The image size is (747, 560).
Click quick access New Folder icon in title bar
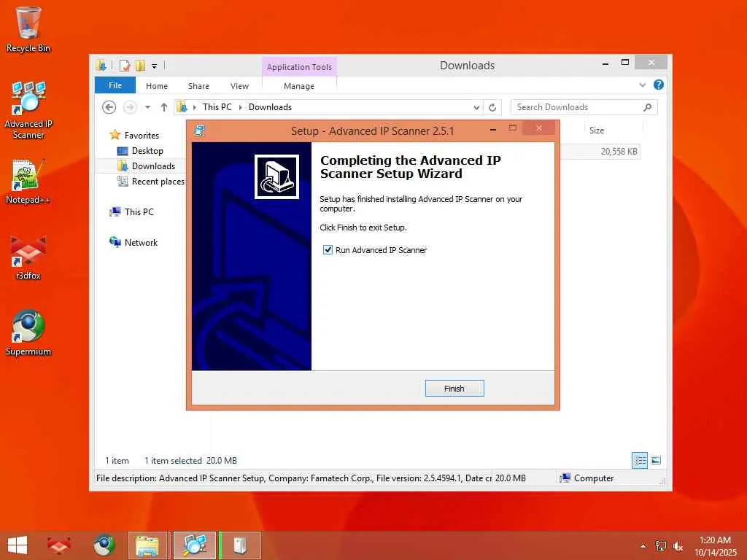(140, 66)
